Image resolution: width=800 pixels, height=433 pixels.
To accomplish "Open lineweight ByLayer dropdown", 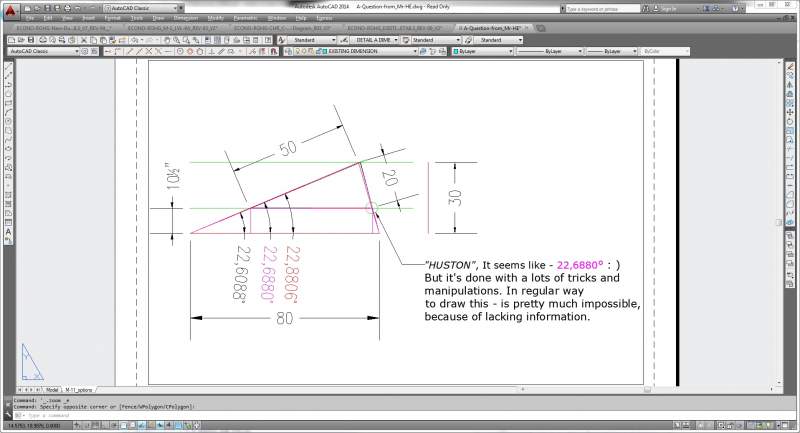I will click(611, 51).
